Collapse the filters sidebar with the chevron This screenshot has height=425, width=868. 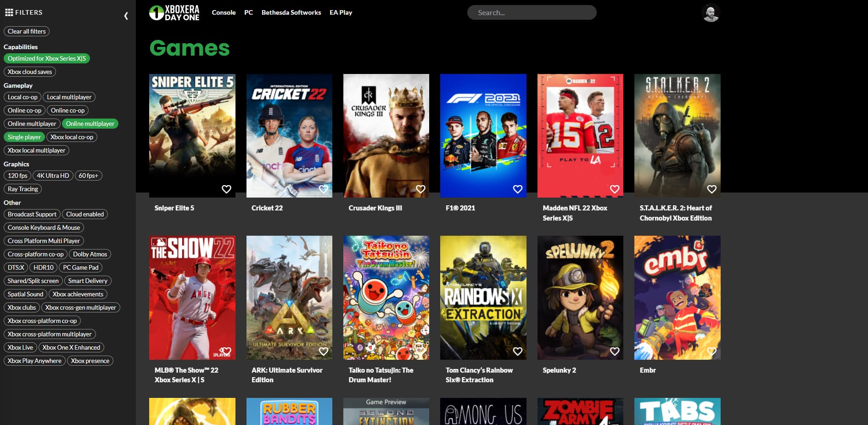126,16
